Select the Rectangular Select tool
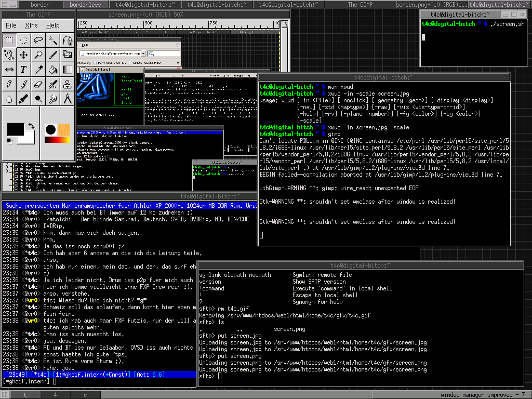Viewport: 532px width, 399px height. coord(9,41)
